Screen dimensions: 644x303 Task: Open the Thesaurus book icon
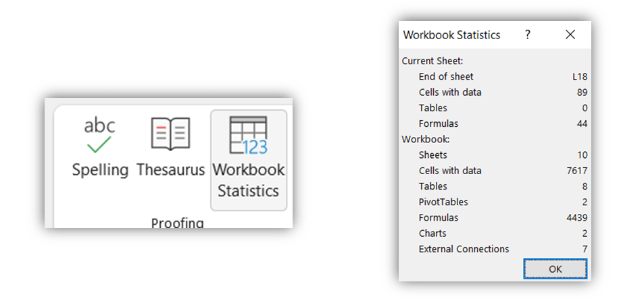pos(170,134)
